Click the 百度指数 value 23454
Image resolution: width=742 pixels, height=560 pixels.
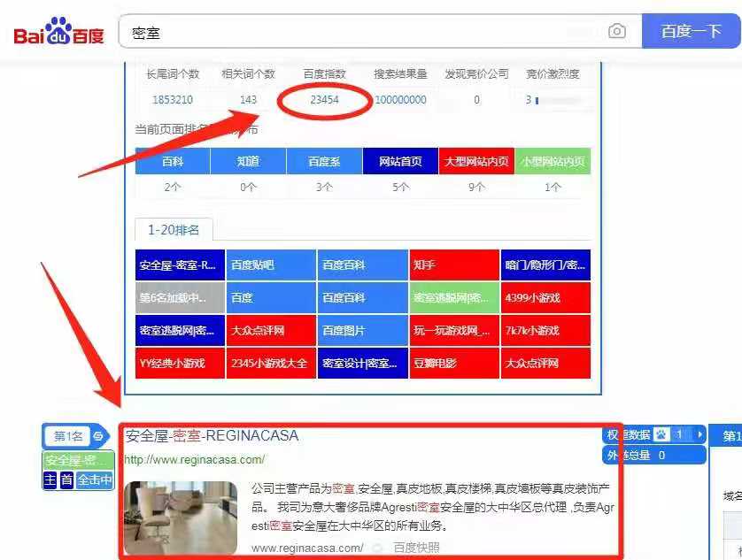click(324, 100)
